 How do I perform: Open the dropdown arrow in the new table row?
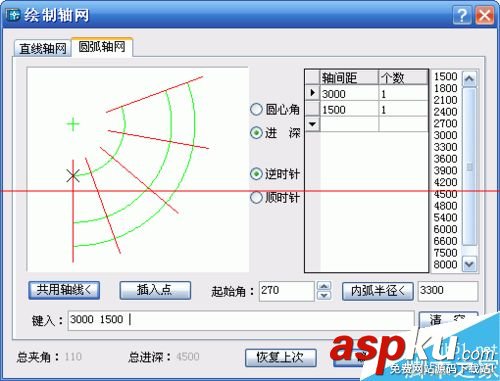pyautogui.click(x=313, y=124)
